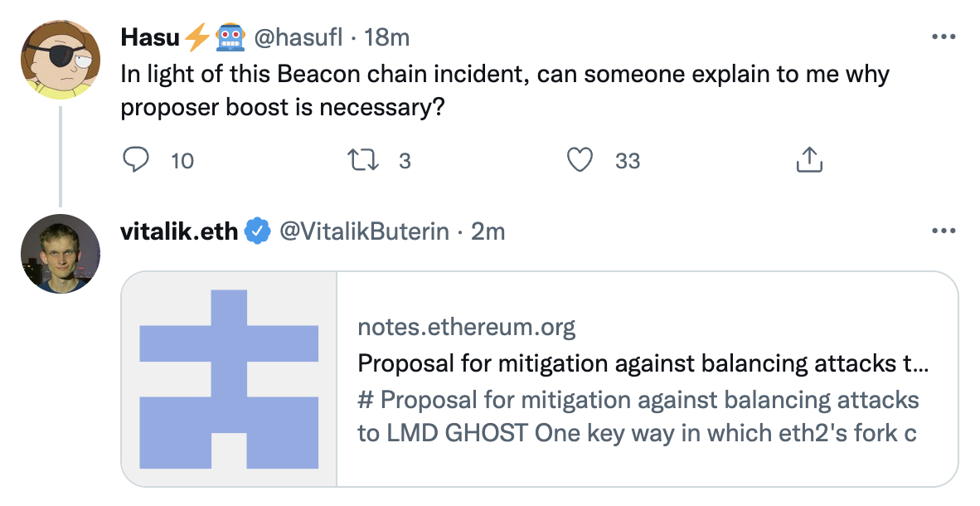Click the reply icon on Hasu's tweet
The width and height of the screenshot is (980, 506).
135,160
